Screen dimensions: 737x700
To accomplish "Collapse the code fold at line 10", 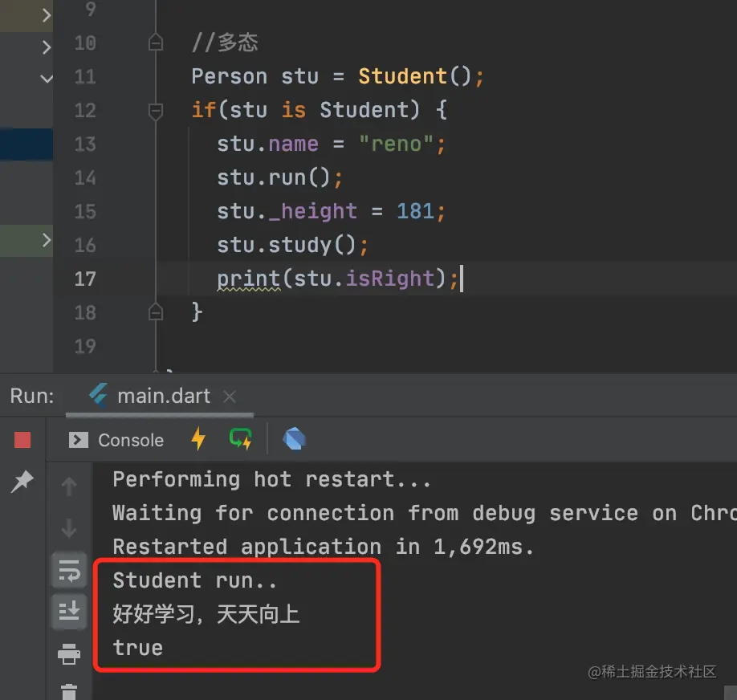I will (x=156, y=43).
